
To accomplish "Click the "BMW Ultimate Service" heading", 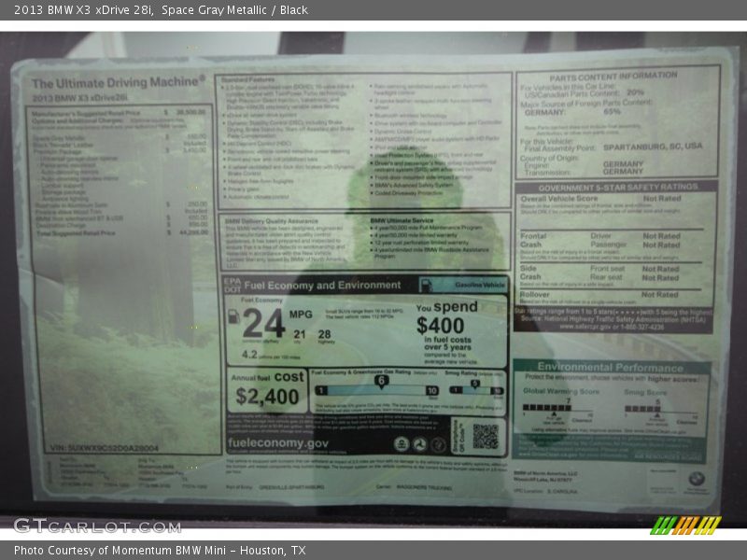I will pyautogui.click(x=402, y=220).
